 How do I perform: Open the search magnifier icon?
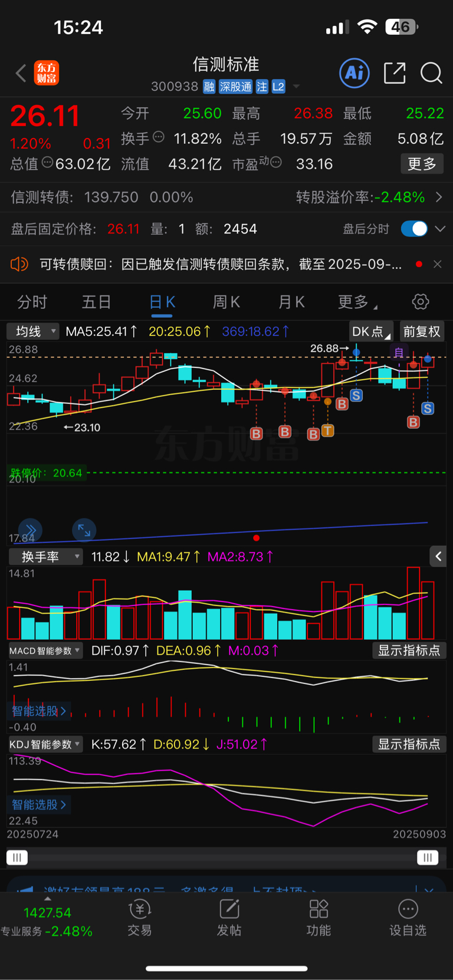431,73
